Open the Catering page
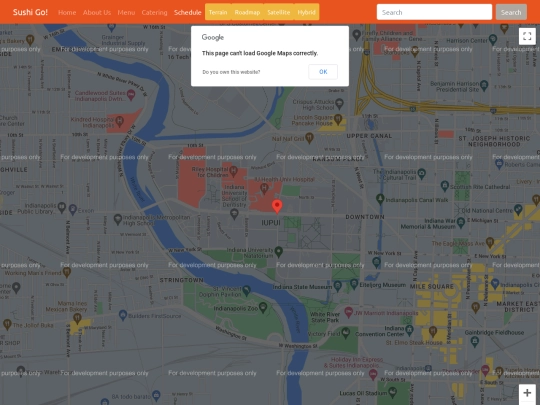Screen dimensions: 540x405 154,12
